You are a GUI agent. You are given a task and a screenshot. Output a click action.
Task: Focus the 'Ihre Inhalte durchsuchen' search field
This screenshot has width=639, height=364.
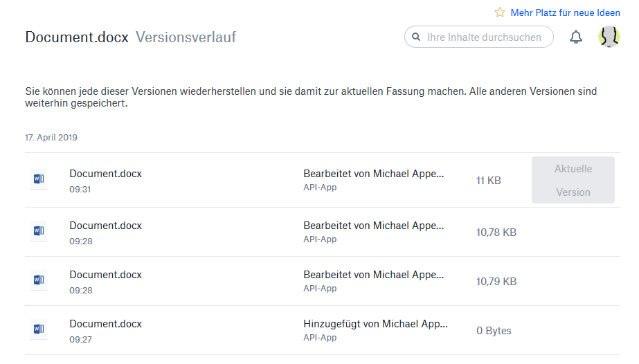(x=485, y=37)
